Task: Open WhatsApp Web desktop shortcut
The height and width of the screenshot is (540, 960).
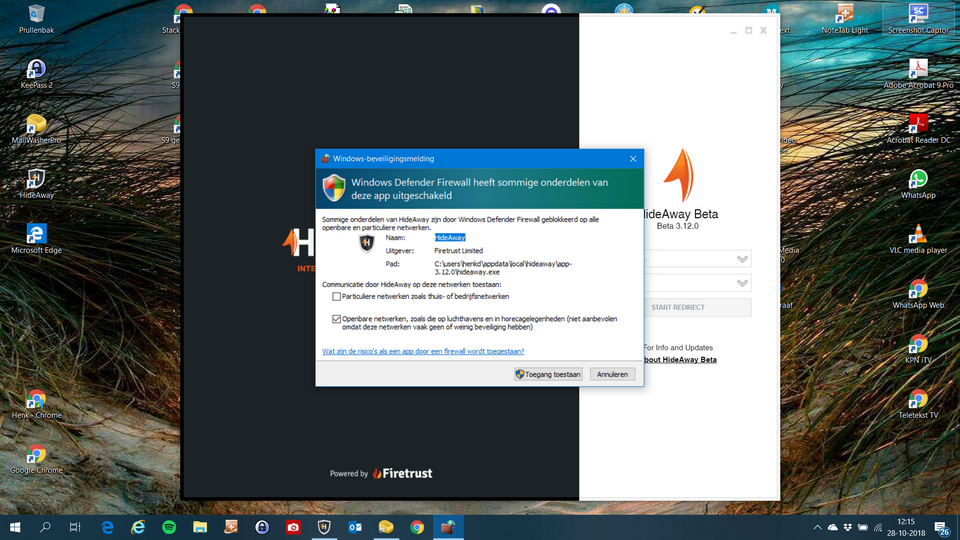Action: coord(918,294)
